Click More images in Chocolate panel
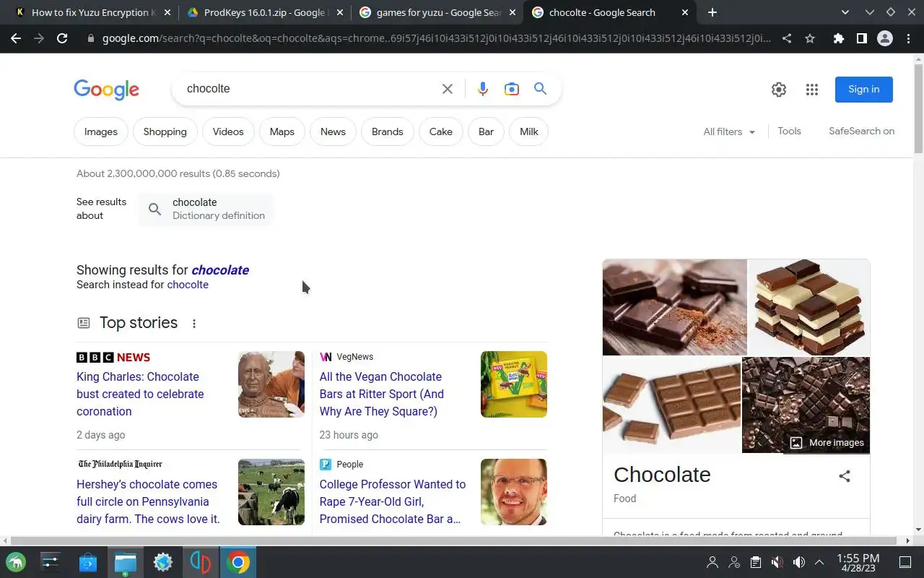 coord(827,443)
